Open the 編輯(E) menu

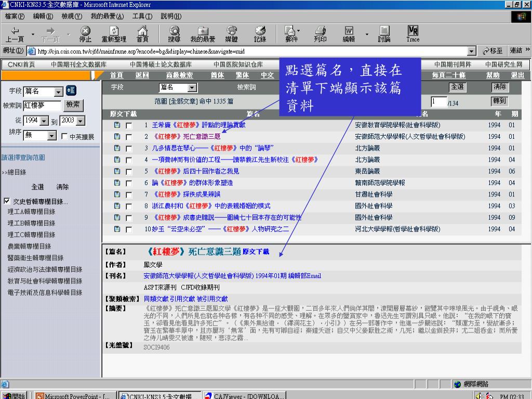click(43, 16)
